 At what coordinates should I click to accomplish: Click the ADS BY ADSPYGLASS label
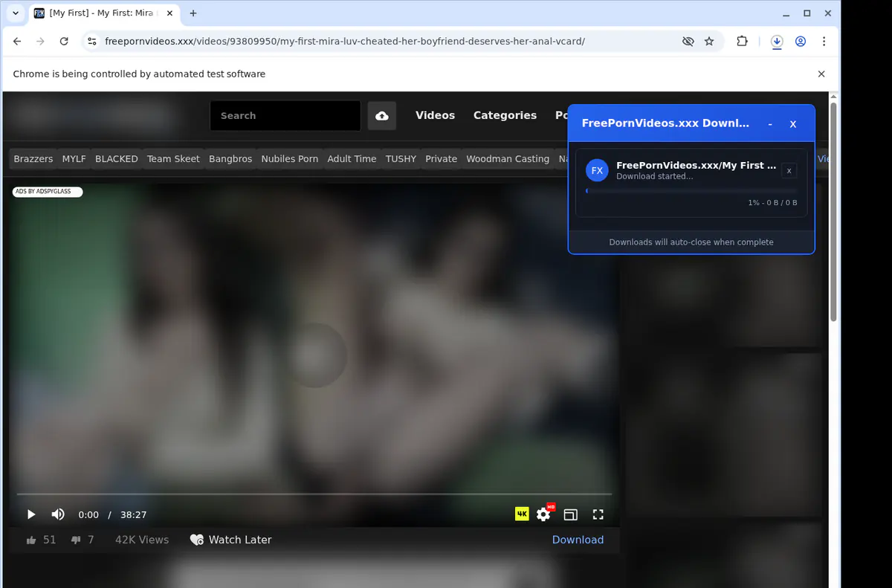coord(48,192)
